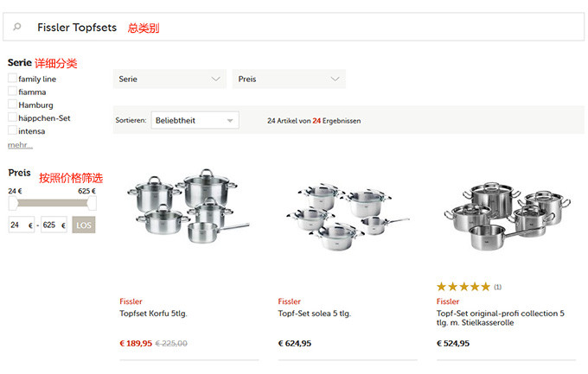Click the Serie dropdown chevron arrow
The image size is (588, 374).
click(x=215, y=79)
